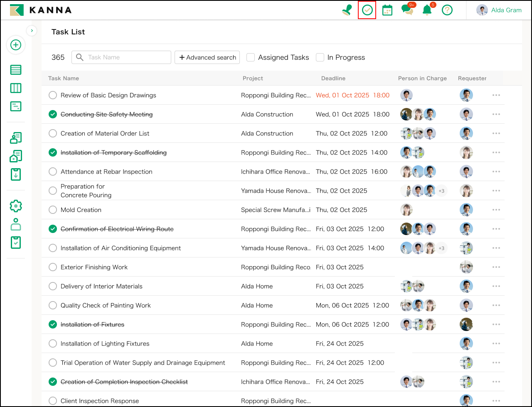
Task: Uncheck completed Conducting Site Safety Meeting task
Action: click(53, 114)
